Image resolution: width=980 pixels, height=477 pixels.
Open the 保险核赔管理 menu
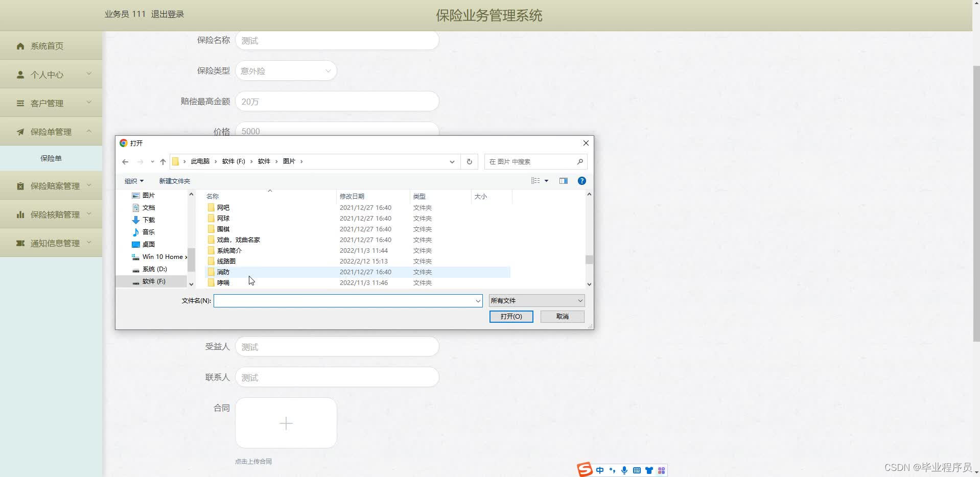click(x=51, y=214)
